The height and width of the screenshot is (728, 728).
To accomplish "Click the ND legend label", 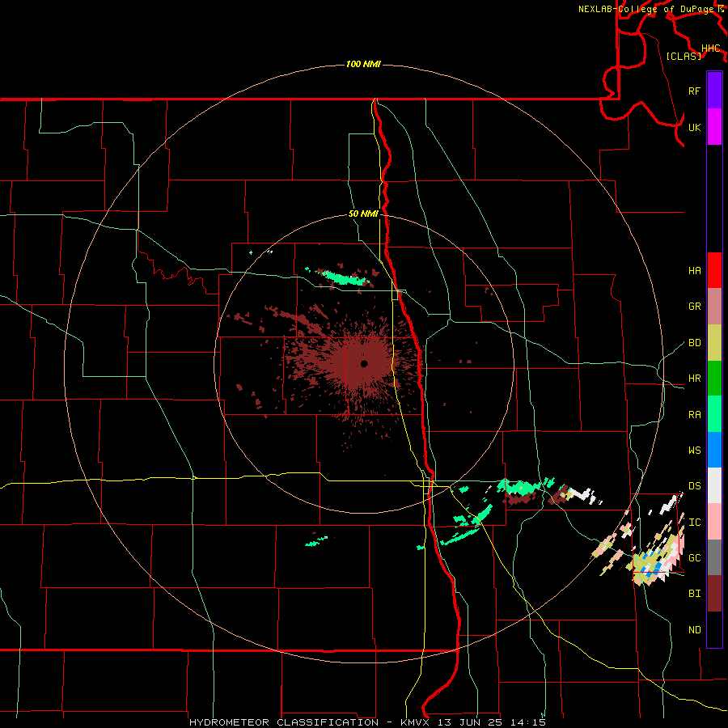I will [694, 630].
